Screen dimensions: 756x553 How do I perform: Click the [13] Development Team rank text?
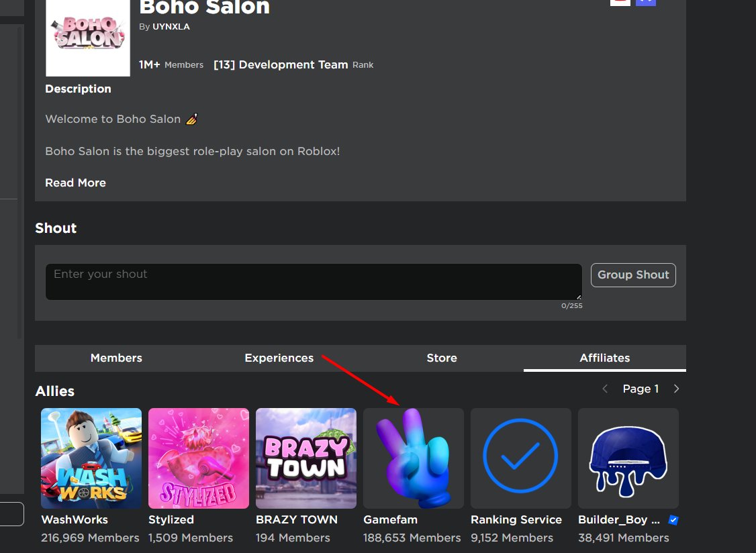pyautogui.click(x=281, y=64)
